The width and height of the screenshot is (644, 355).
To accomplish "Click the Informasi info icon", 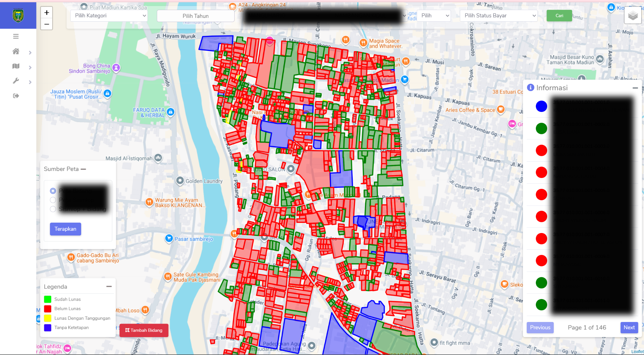I will tap(530, 87).
